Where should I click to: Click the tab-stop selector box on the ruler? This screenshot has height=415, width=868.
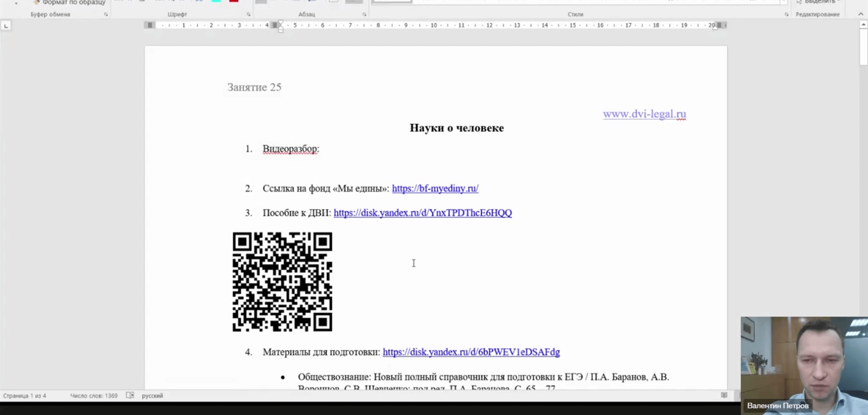tap(6, 25)
